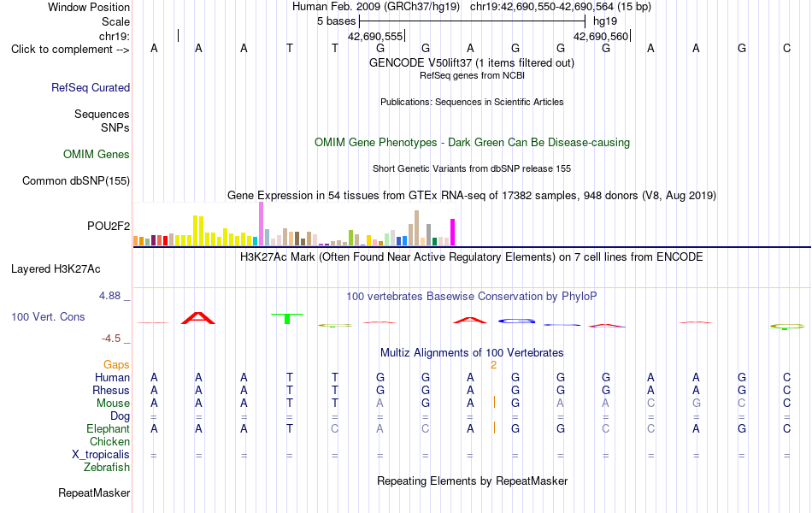Select the POU2F2 GTEx expression label

(109, 226)
